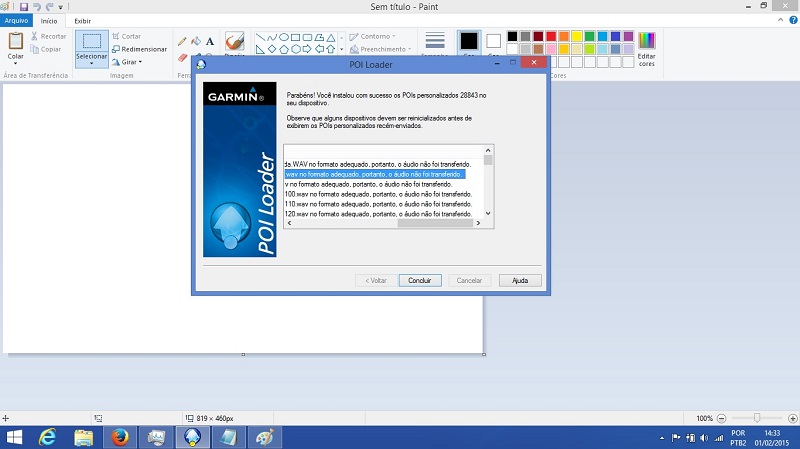Select the Fill bucket tool in Paint
This screenshot has width=800, height=449.
pyautogui.click(x=196, y=41)
